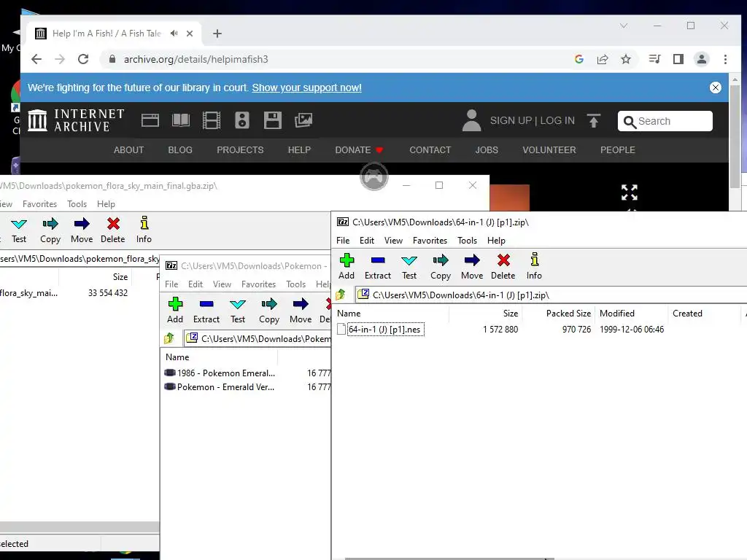Click Move in the flora sky zip window
This screenshot has width=747, height=560.
pyautogui.click(x=82, y=230)
